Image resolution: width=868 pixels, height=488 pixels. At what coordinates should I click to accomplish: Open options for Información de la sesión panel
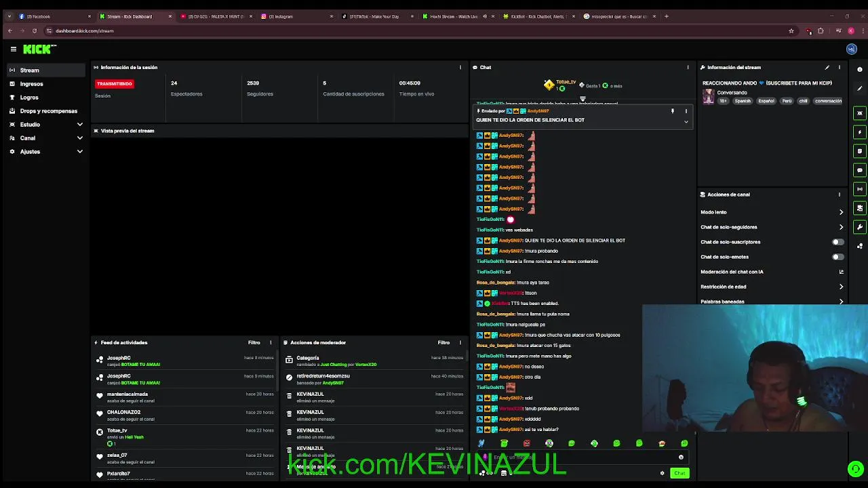pos(460,68)
